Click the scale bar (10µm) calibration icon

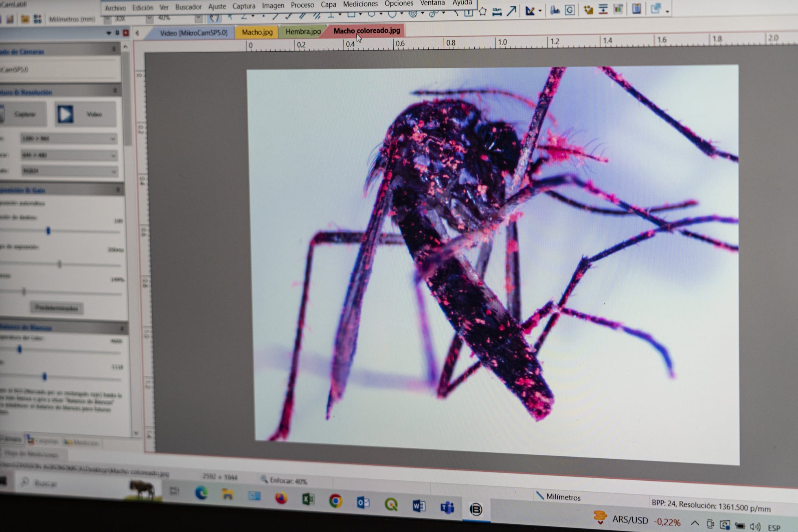coord(497,11)
